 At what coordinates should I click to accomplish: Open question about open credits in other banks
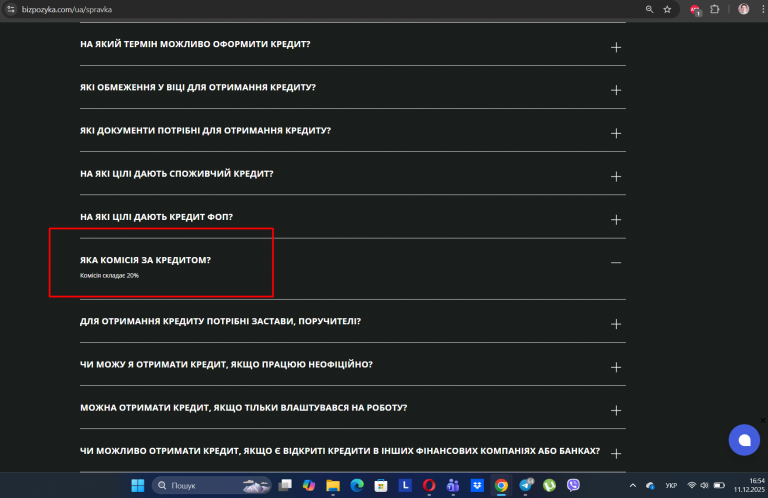[340, 451]
